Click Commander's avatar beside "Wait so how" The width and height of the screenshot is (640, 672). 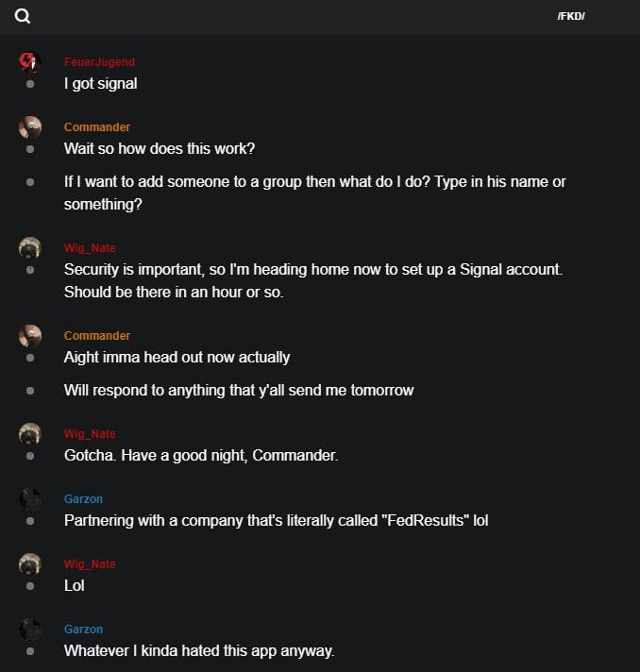pyautogui.click(x=30, y=127)
